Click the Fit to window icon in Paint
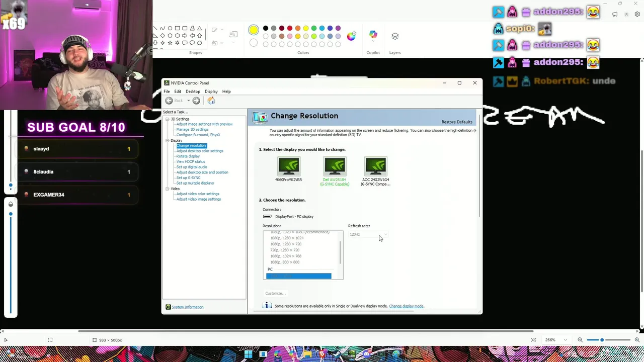Image resolution: width=644 pixels, height=362 pixels. [533, 340]
